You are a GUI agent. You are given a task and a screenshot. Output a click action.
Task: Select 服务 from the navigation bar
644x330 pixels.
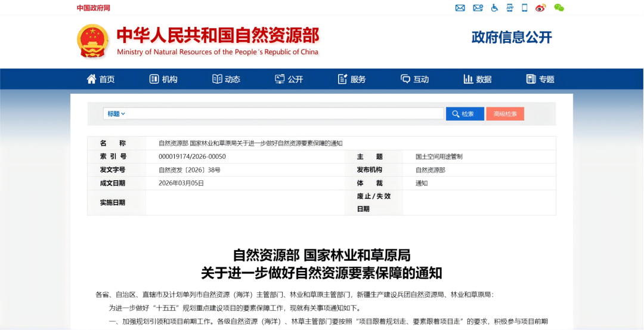352,79
